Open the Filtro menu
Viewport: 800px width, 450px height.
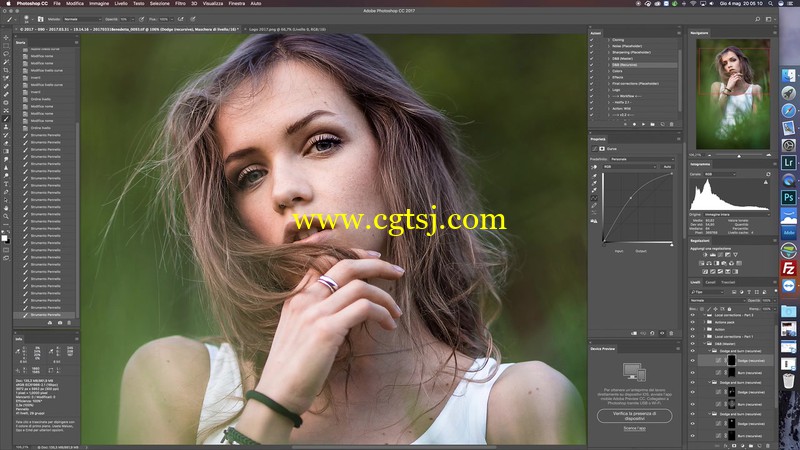[x=180, y=3]
